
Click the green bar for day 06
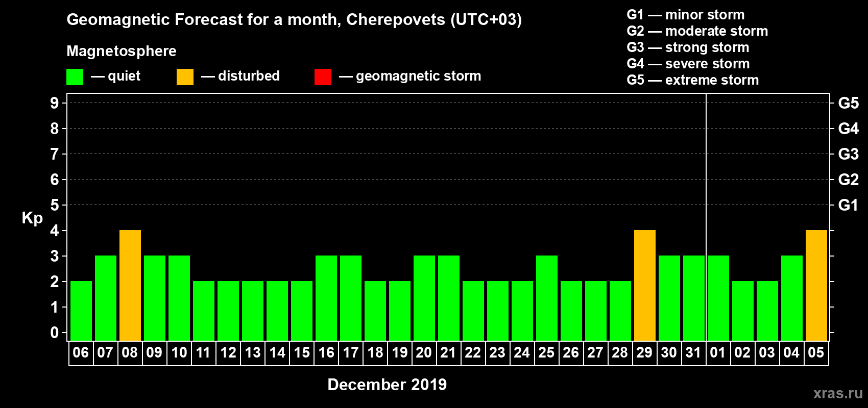coord(81,311)
